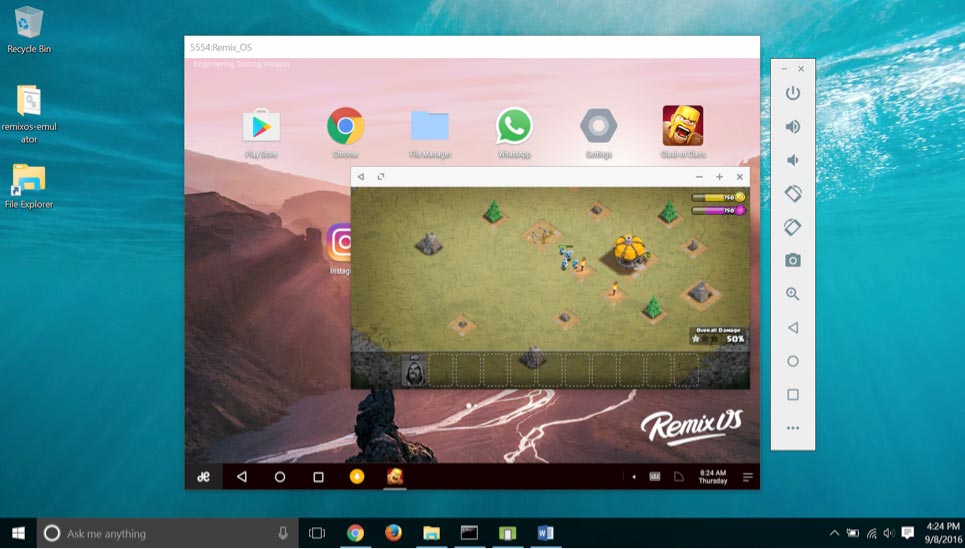Click the emulator sidebar home circle

pos(793,361)
